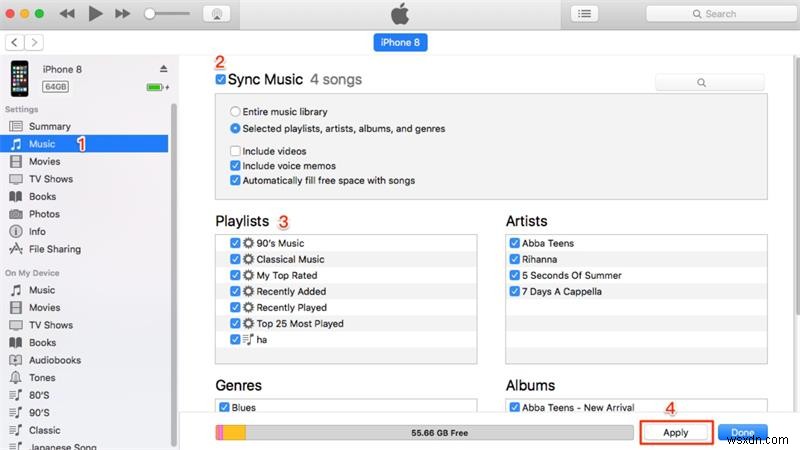Select Music under Settings
The width and height of the screenshot is (800, 450).
[84, 144]
